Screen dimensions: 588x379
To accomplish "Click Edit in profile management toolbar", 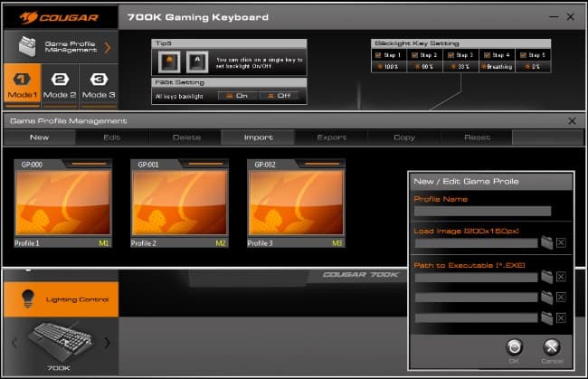I will point(112,137).
